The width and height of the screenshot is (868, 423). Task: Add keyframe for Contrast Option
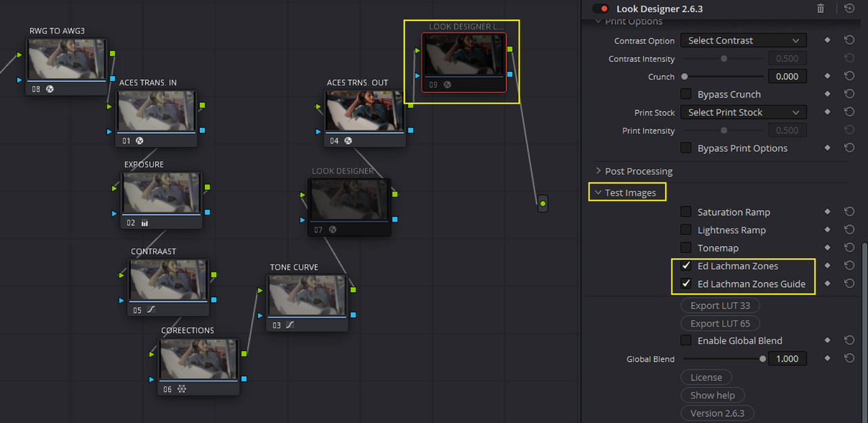(827, 41)
